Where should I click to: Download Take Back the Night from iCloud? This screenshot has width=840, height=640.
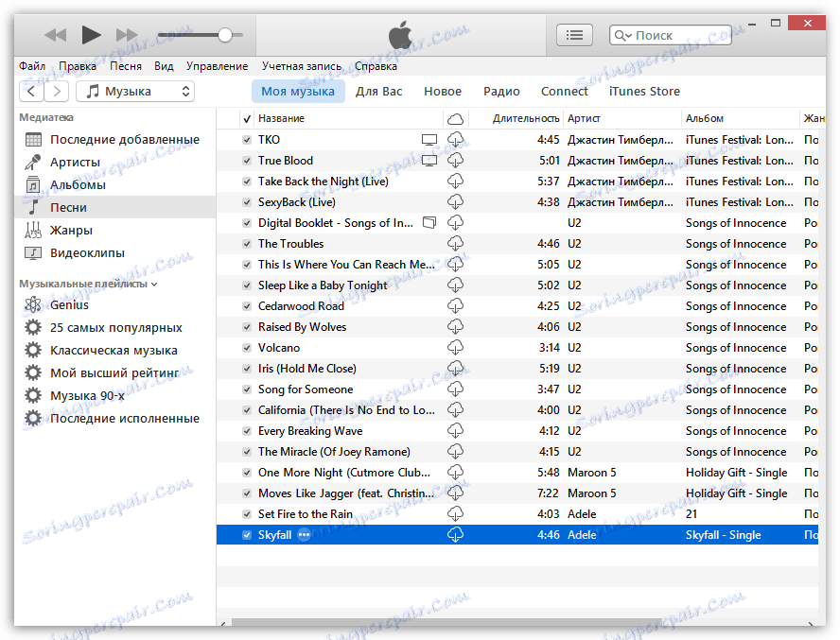[x=455, y=182]
